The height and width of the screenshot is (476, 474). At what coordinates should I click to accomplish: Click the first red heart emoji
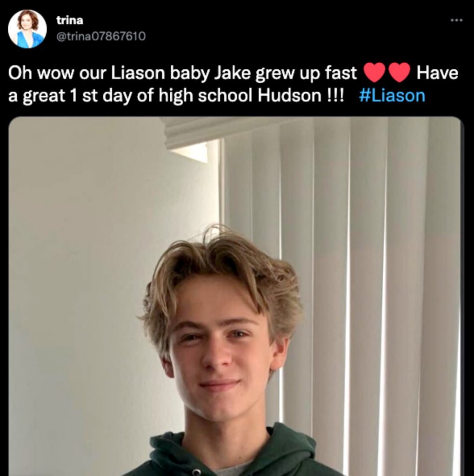coord(373,73)
